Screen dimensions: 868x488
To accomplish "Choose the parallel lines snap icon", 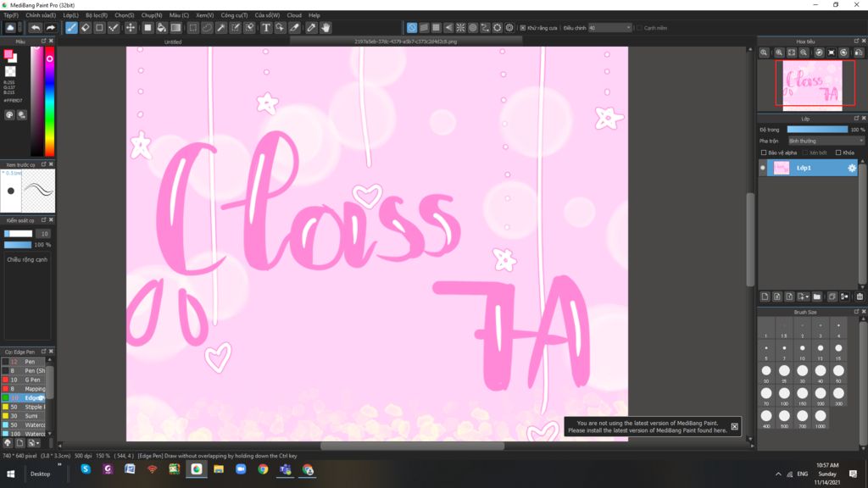I will point(424,28).
